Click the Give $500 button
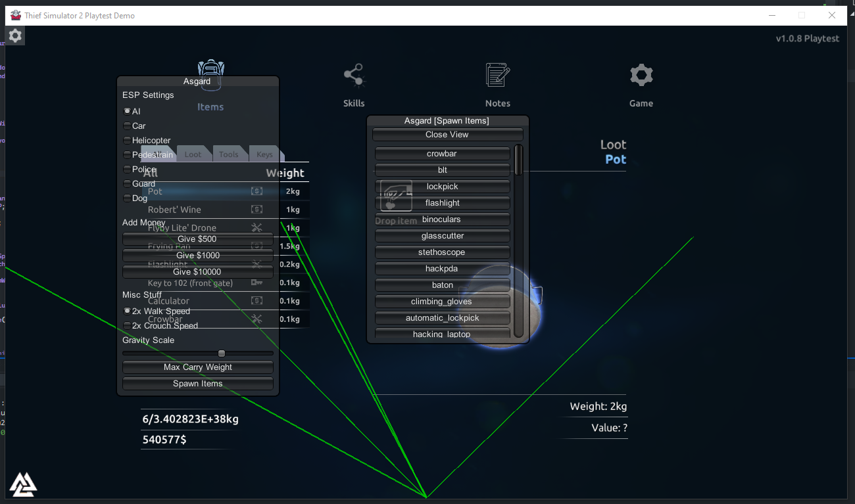 click(197, 239)
